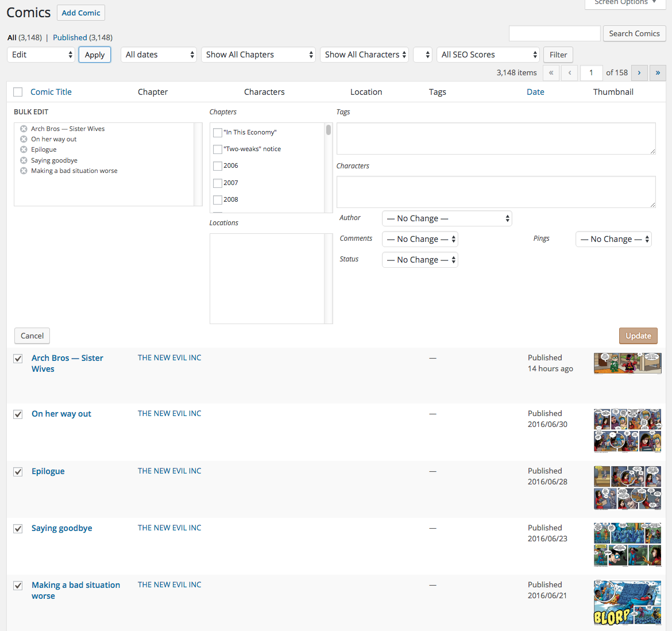Open the Status 'No Change' dropdown
Viewport: 672px width, 631px height.
pyautogui.click(x=420, y=260)
